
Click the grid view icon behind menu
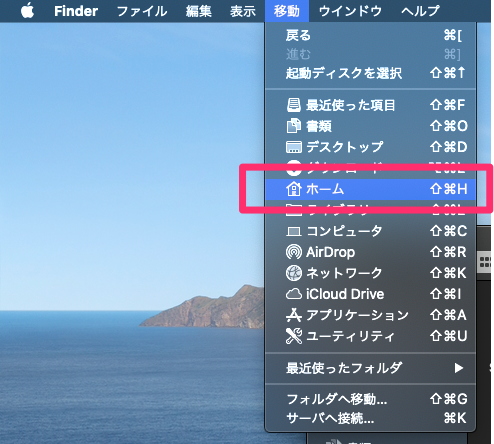(x=485, y=262)
